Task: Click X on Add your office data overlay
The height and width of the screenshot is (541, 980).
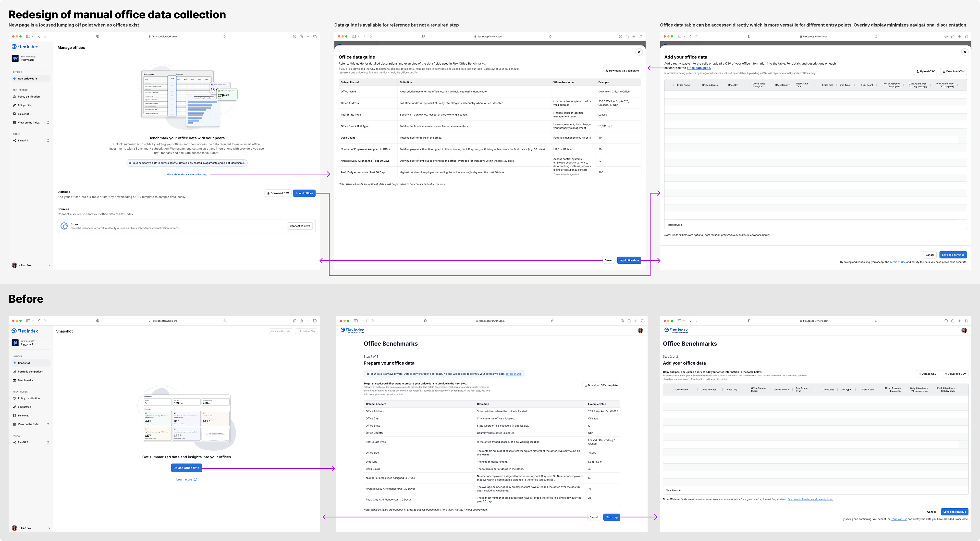Action: pyautogui.click(x=964, y=52)
